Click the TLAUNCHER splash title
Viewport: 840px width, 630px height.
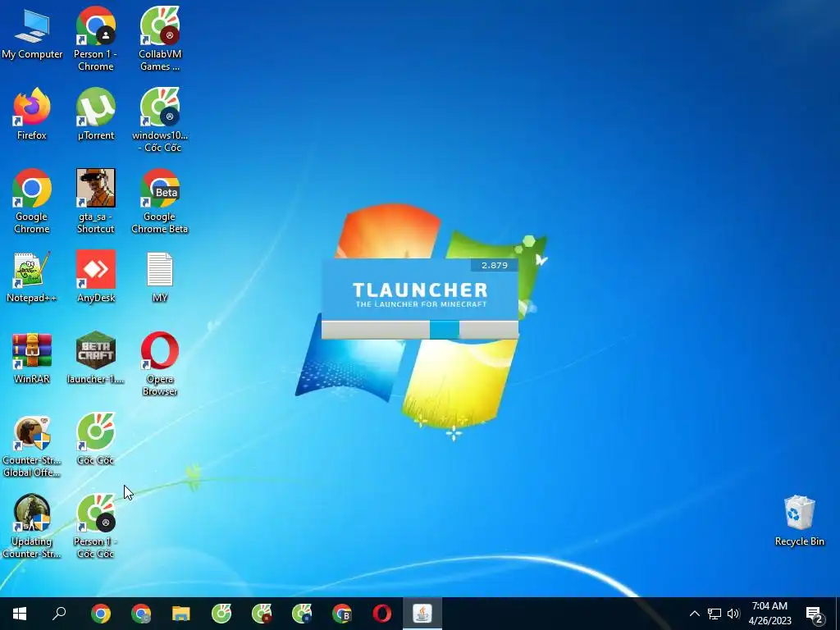click(x=420, y=290)
